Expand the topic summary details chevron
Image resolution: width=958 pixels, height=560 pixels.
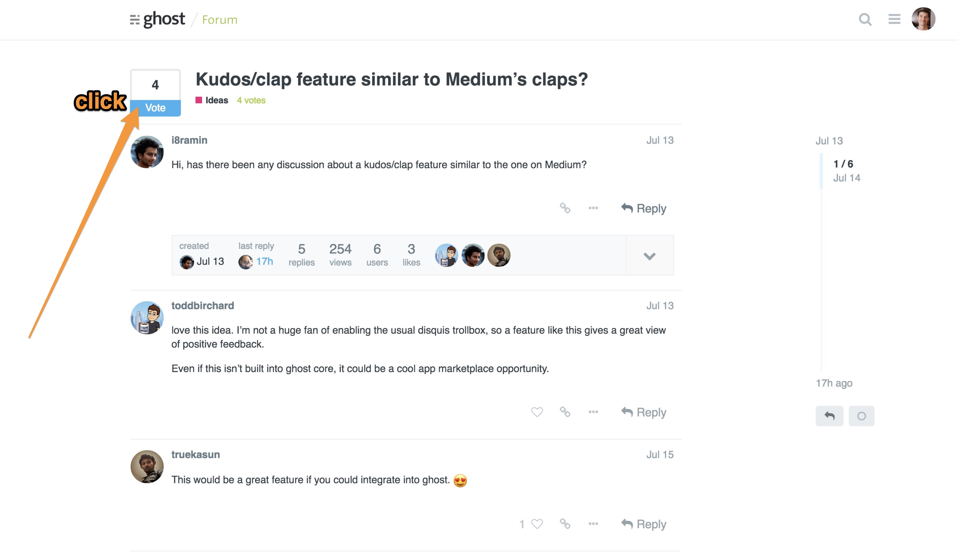(649, 255)
